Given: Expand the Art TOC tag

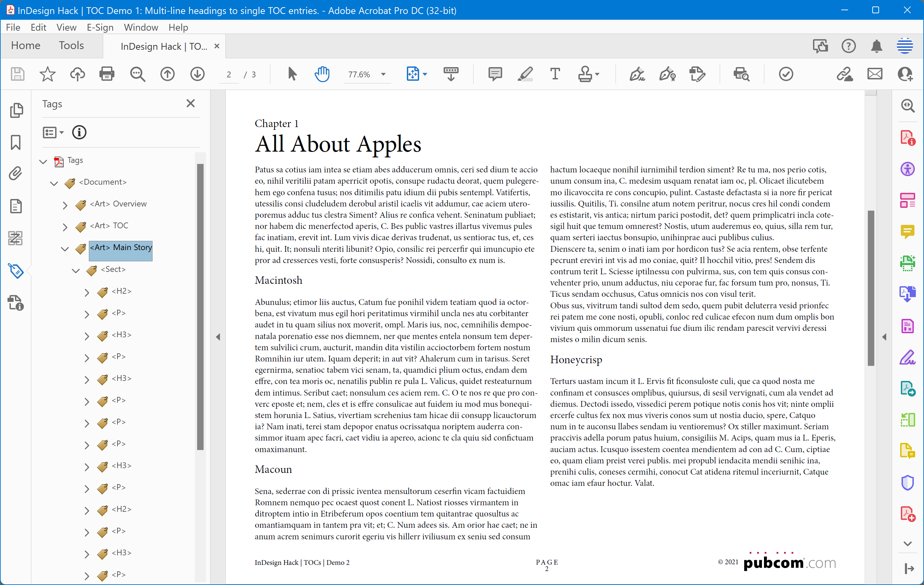Looking at the screenshot, I should (65, 227).
